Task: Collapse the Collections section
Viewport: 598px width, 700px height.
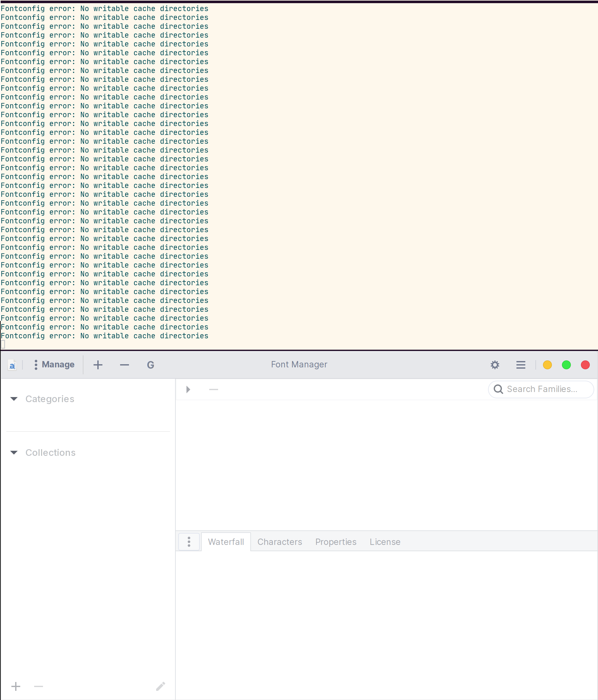Action: point(14,453)
